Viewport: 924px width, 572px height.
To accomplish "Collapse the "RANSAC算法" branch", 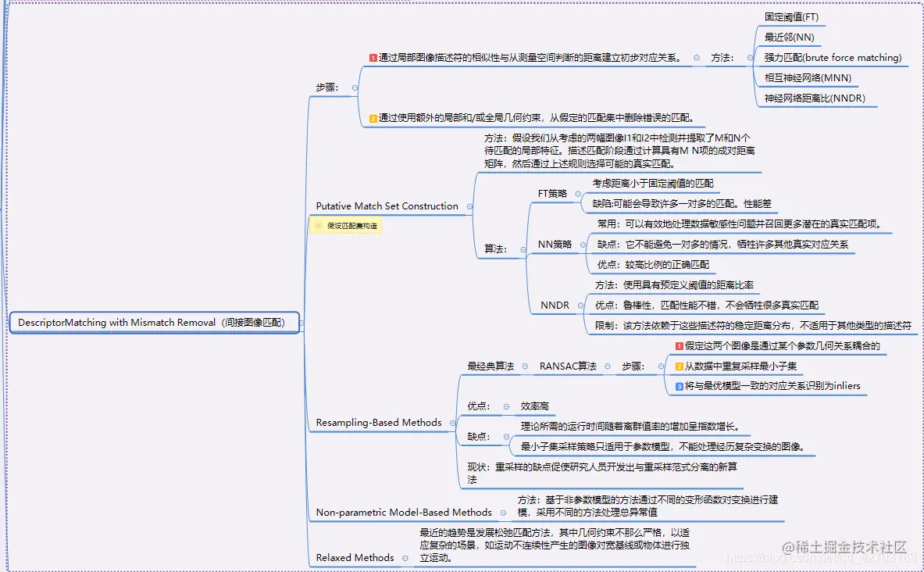I will [608, 366].
